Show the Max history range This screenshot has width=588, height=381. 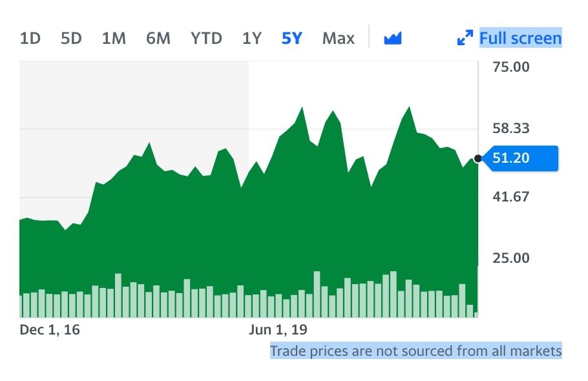point(338,38)
